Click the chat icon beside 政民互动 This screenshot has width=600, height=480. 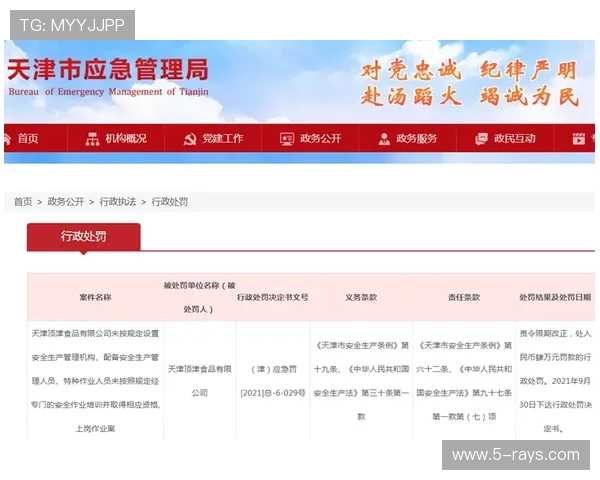(x=481, y=138)
